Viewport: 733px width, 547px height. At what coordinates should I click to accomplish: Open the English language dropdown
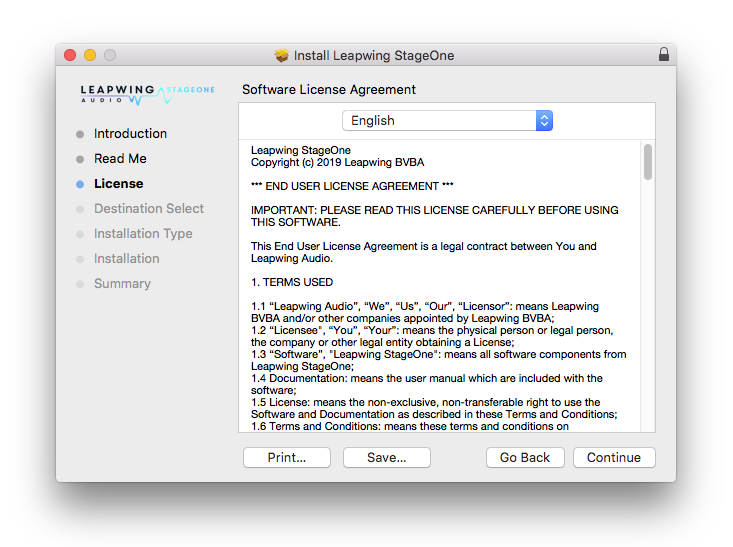pos(447,121)
